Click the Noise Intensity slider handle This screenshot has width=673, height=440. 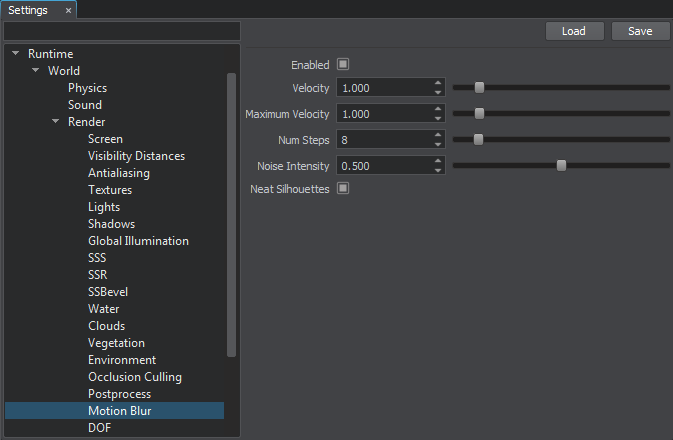pyautogui.click(x=561, y=165)
